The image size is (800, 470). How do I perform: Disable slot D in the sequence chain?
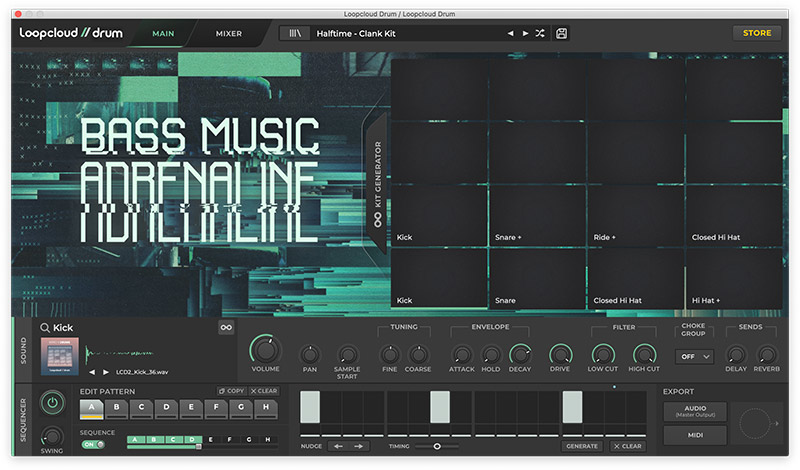pyautogui.click(x=192, y=440)
